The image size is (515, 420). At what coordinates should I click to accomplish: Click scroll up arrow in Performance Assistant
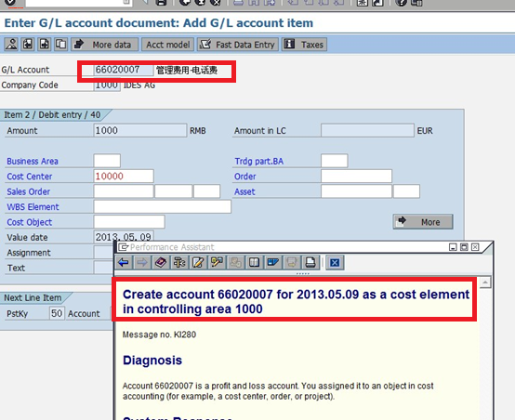pos(485,282)
